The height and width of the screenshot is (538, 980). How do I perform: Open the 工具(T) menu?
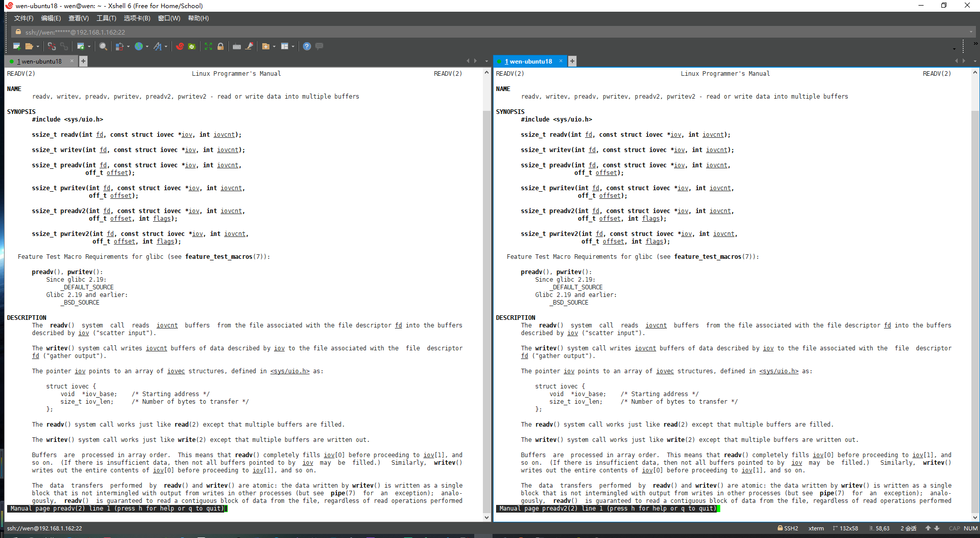pyautogui.click(x=106, y=18)
